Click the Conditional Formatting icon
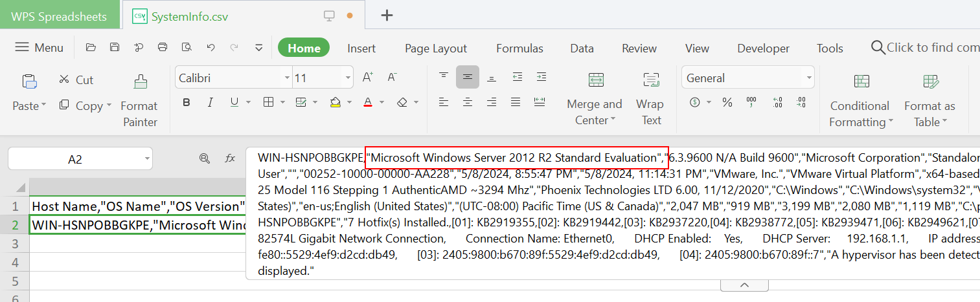The height and width of the screenshot is (302, 980). [x=861, y=81]
